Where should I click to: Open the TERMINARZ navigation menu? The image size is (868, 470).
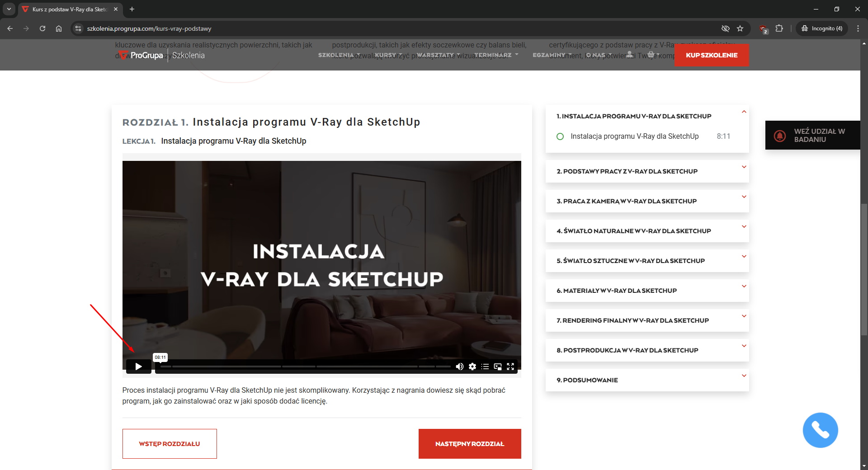(x=496, y=55)
